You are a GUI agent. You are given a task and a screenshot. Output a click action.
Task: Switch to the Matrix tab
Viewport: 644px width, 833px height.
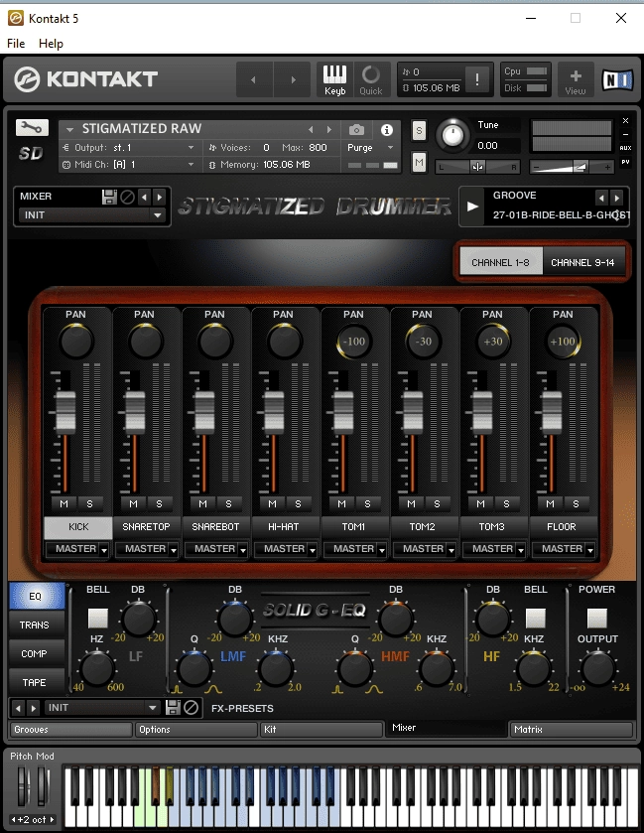(571, 730)
